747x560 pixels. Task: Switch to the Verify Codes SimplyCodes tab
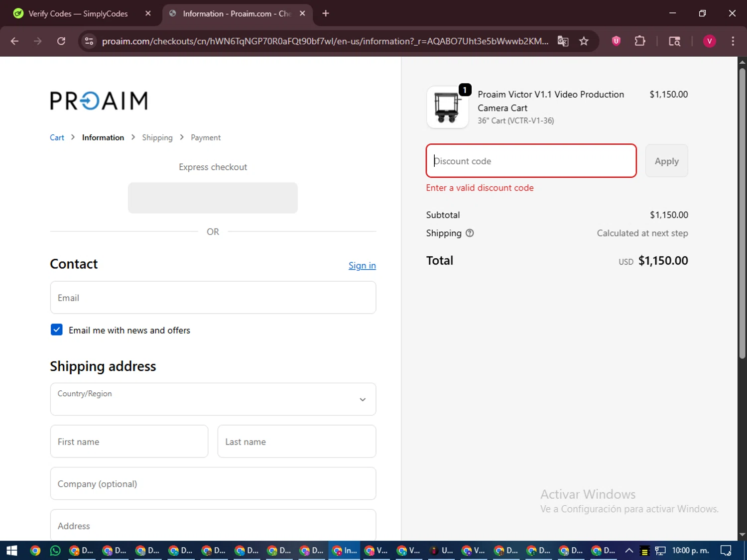pyautogui.click(x=78, y=13)
